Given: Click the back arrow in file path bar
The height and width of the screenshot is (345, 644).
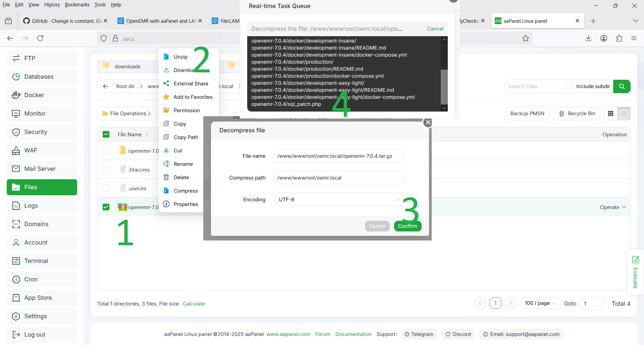Looking at the screenshot, I should tap(106, 86).
